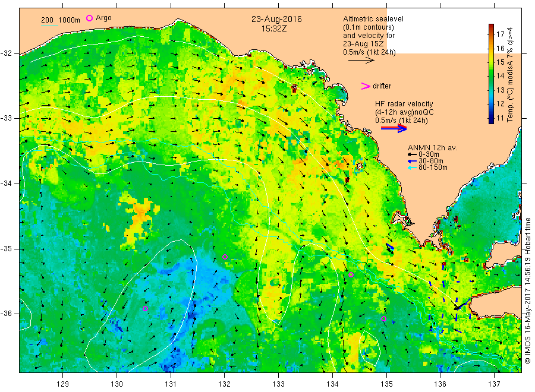Click the longitude axis label 133

point(278,384)
